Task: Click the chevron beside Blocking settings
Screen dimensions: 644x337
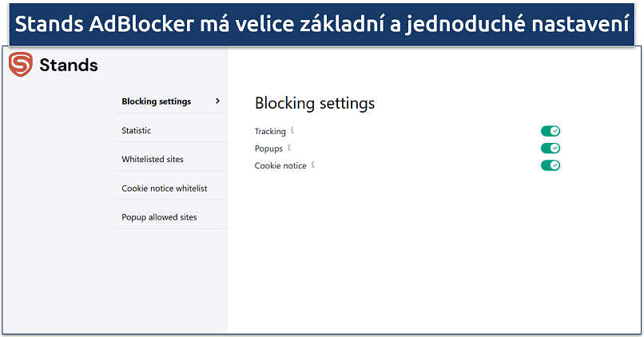Action: pyautogui.click(x=217, y=101)
